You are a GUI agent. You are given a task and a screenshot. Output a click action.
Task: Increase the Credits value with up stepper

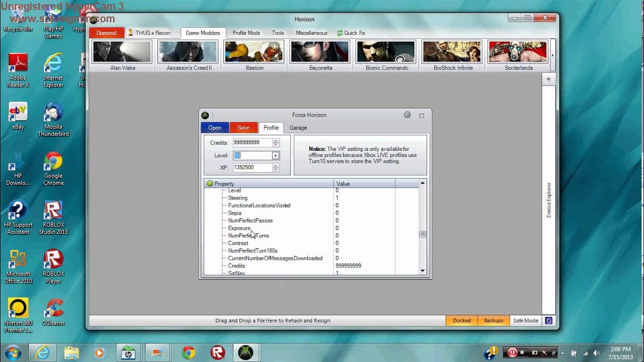click(275, 141)
